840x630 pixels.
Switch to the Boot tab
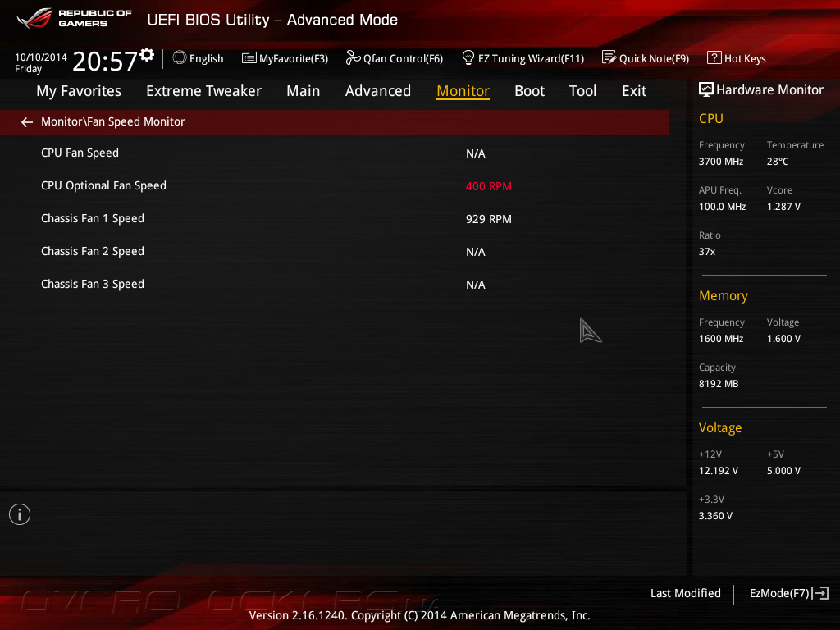(529, 91)
